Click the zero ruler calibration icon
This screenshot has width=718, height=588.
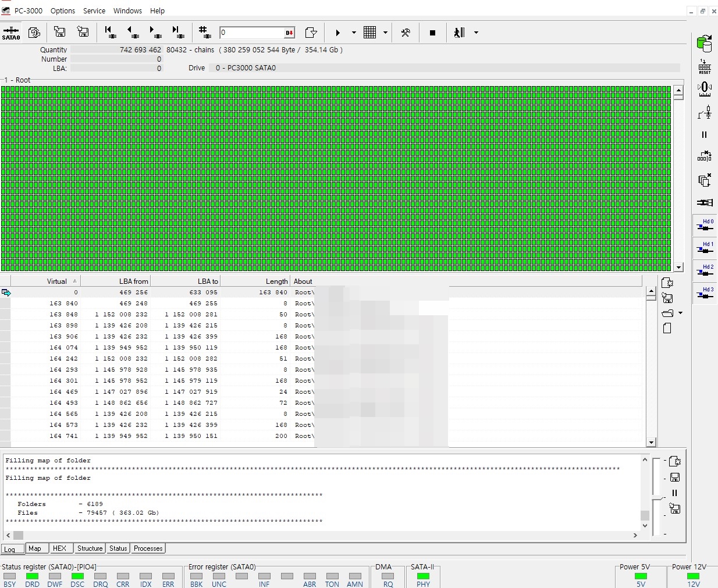705,89
